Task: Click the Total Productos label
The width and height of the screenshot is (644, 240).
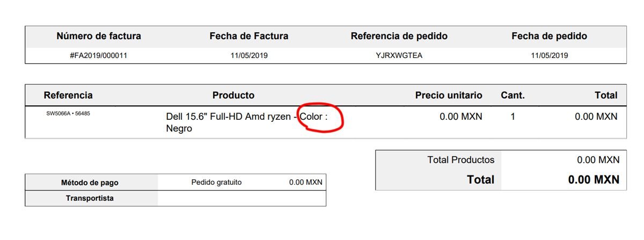Action: pos(461,160)
